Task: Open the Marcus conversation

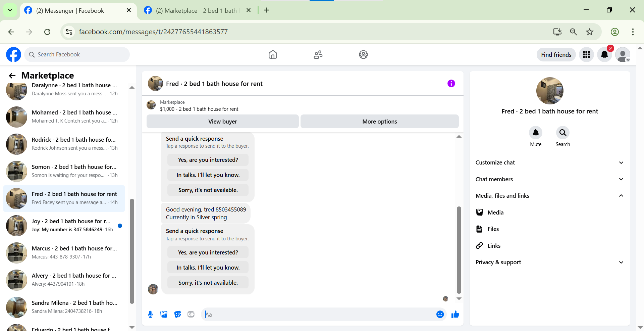Action: tap(64, 253)
